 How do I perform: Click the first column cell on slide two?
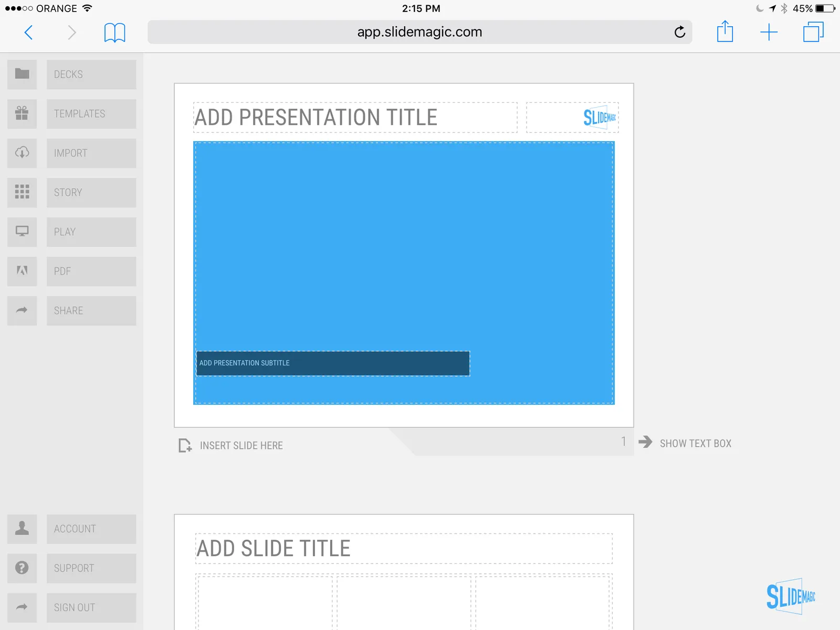coord(265,602)
